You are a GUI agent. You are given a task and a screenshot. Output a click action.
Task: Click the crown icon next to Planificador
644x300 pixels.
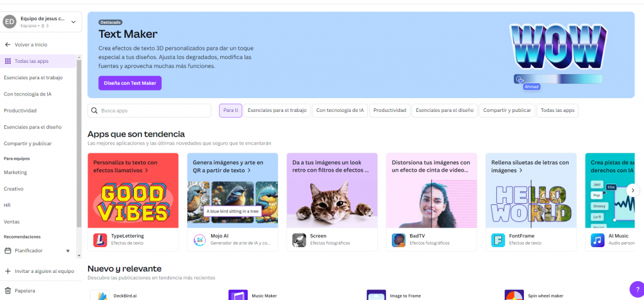pyautogui.click(x=68, y=250)
